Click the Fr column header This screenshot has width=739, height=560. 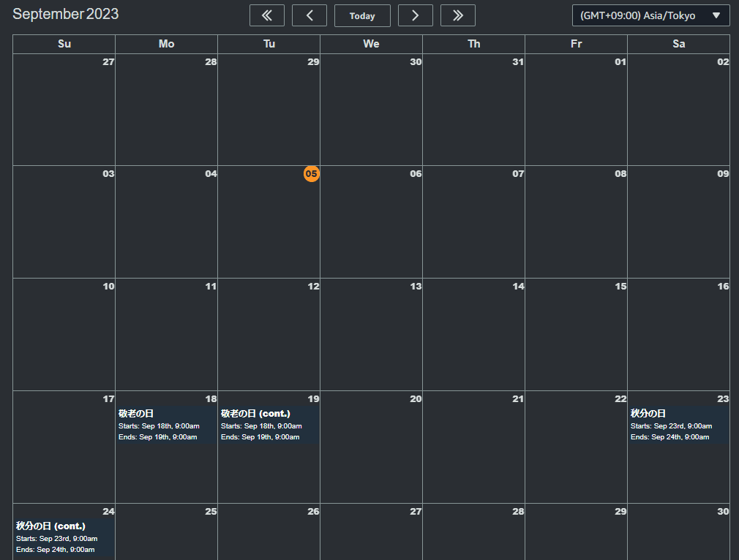576,44
